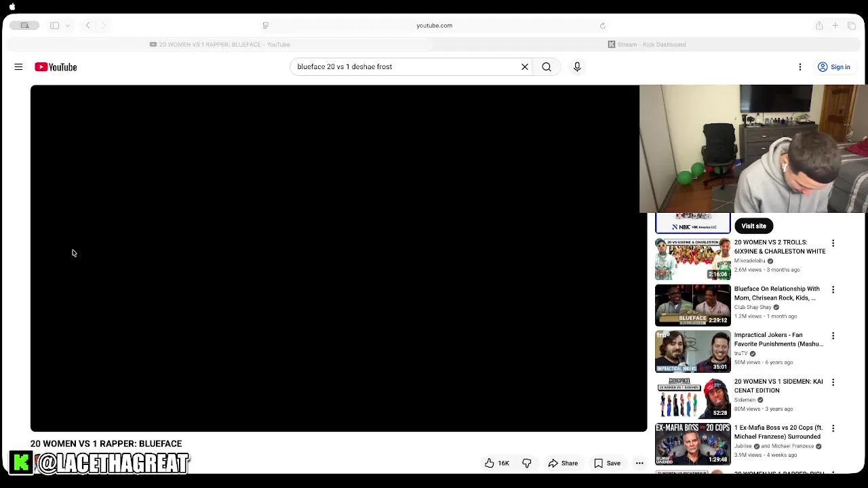Open 20 WOMEN VS 2 TROLLS title link
Viewport: 868px width, 488px height.
click(x=780, y=247)
